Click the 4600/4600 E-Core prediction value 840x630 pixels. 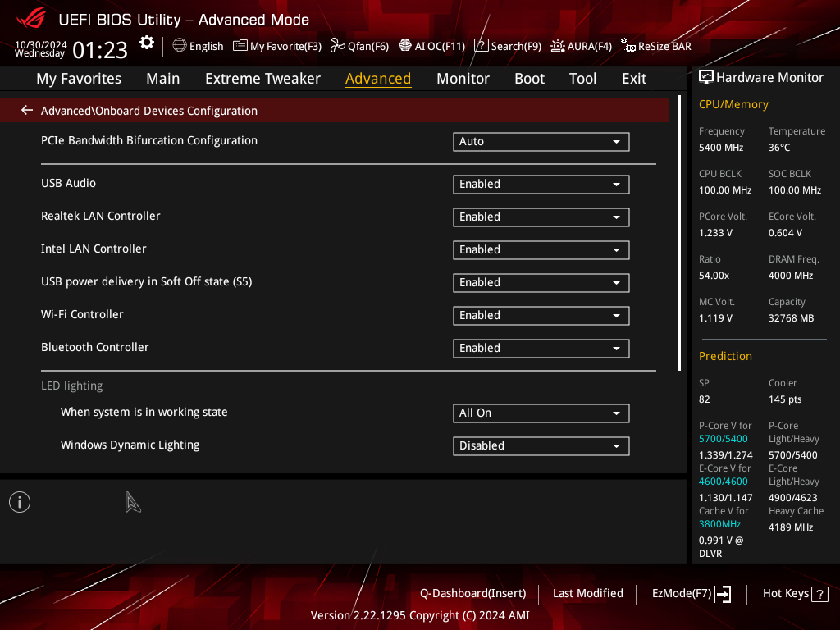pyautogui.click(x=724, y=482)
